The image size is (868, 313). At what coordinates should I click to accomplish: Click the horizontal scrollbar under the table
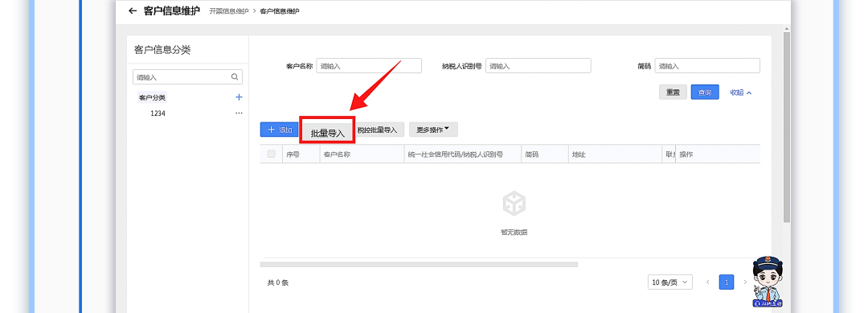419,265
